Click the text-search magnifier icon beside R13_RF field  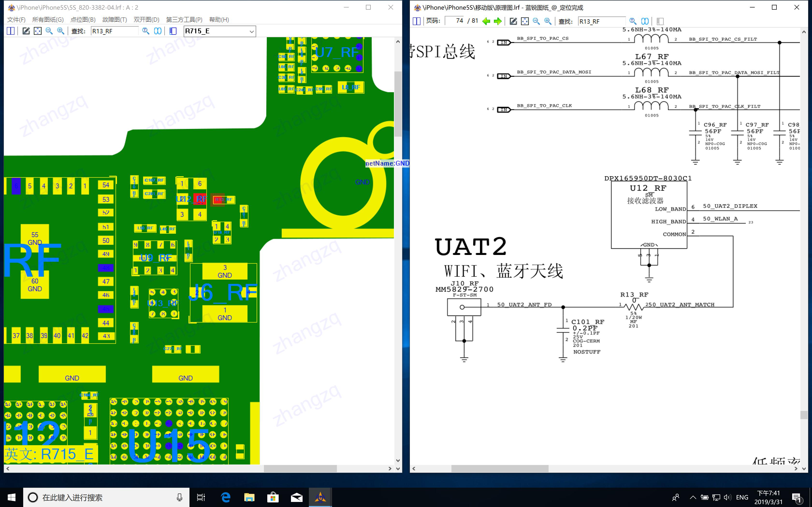(x=146, y=31)
